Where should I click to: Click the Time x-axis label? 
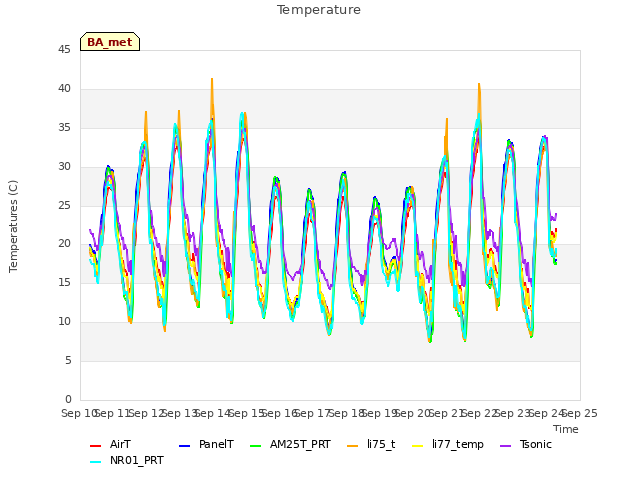coord(566,429)
